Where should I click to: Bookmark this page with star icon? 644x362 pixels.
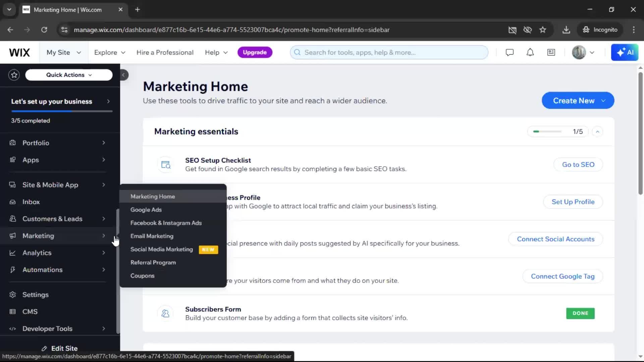[543, 30]
